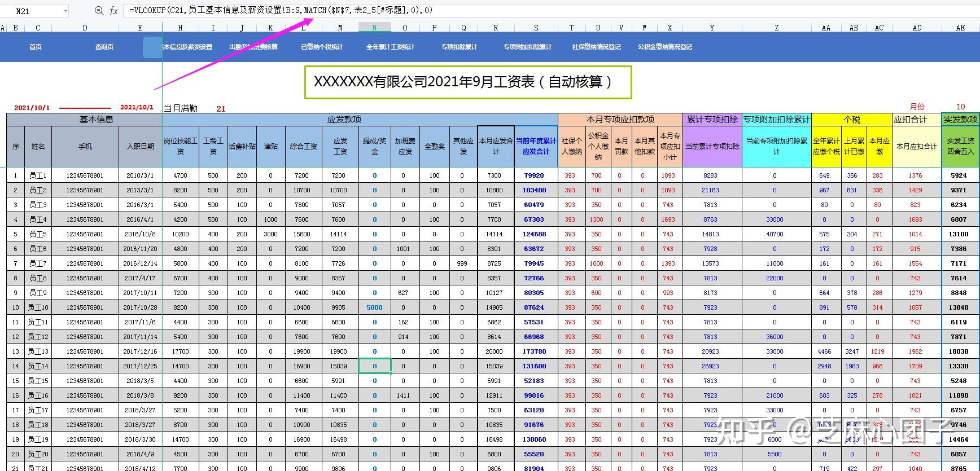980x471 pixels.
Task: Click the 月份 label
Action: 917,107
